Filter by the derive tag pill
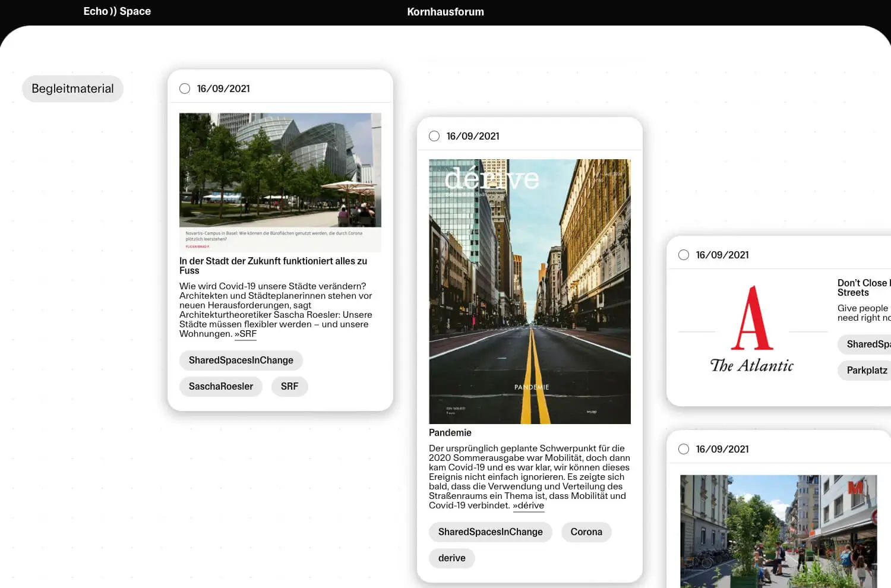 click(451, 558)
